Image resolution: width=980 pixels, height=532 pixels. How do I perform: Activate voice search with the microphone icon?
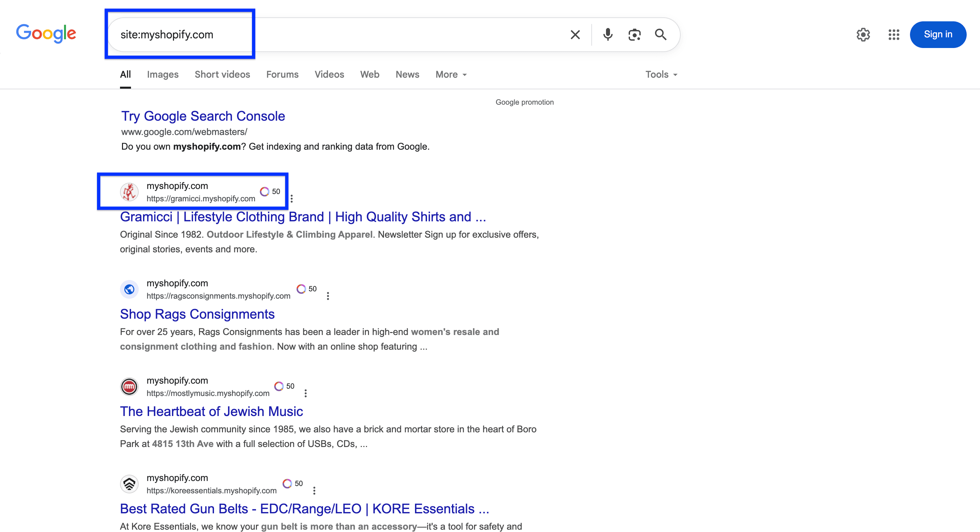[608, 34]
